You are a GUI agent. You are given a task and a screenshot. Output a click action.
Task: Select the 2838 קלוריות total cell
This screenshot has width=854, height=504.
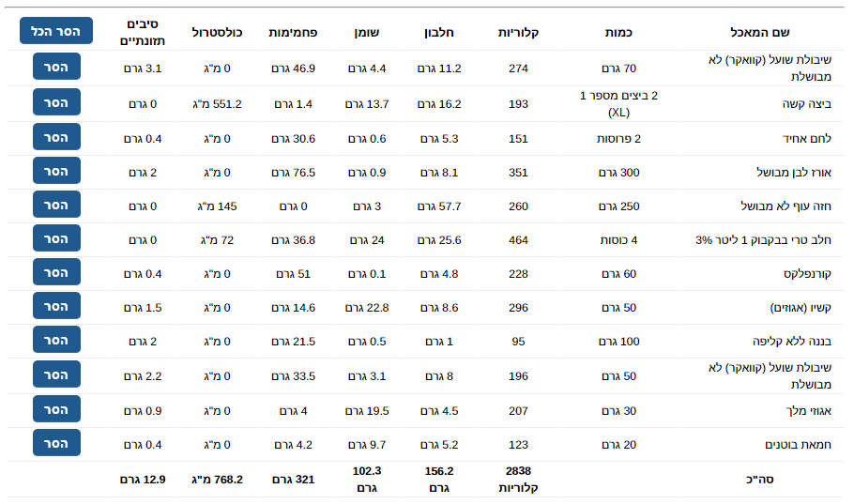(x=518, y=479)
